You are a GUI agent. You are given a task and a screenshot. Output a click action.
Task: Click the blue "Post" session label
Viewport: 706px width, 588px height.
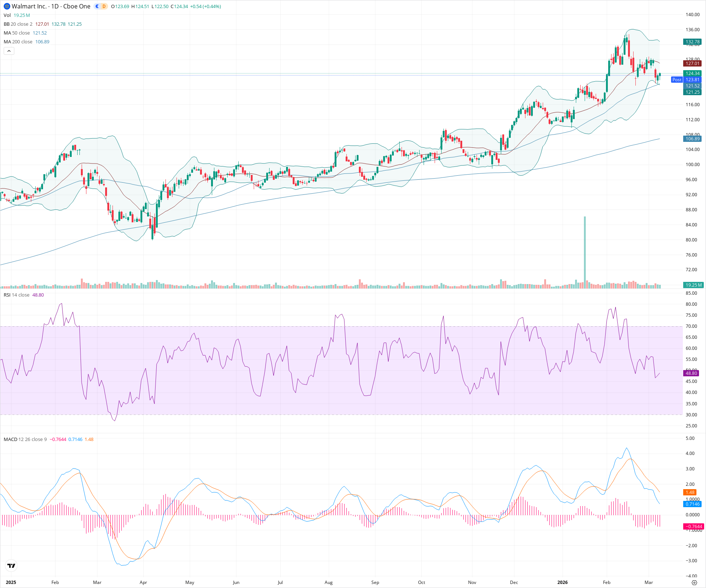677,79
